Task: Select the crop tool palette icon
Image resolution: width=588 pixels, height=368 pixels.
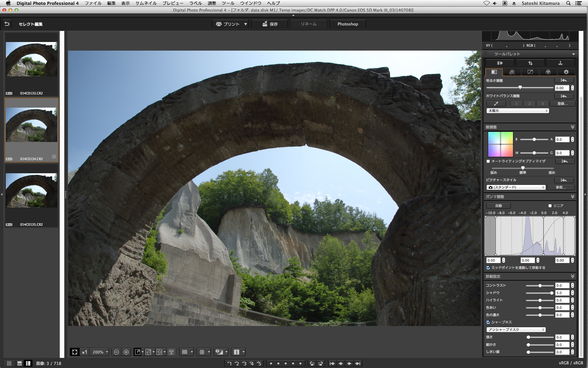Action: [x=530, y=63]
